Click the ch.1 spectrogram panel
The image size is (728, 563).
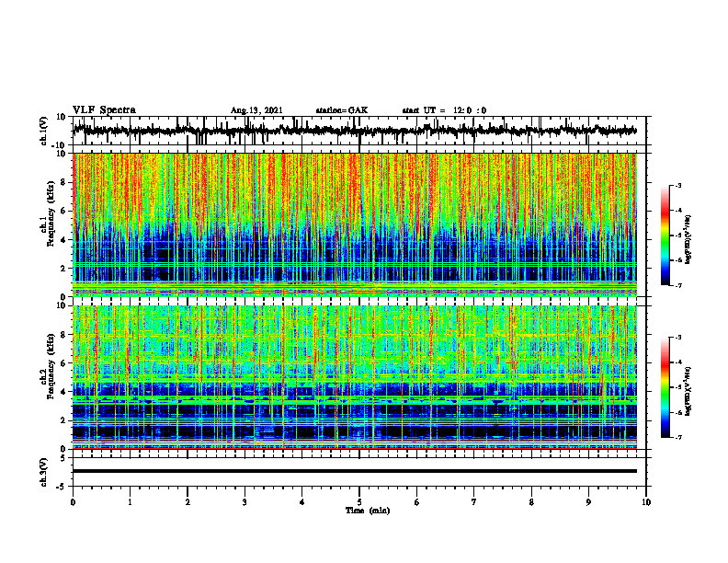click(355, 224)
